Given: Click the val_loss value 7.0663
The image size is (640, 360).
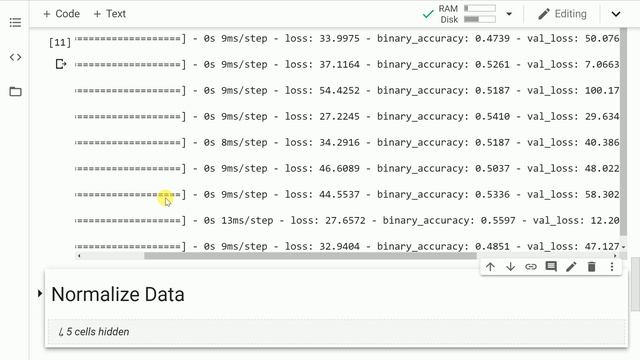Looking at the screenshot, I should click(x=602, y=64).
